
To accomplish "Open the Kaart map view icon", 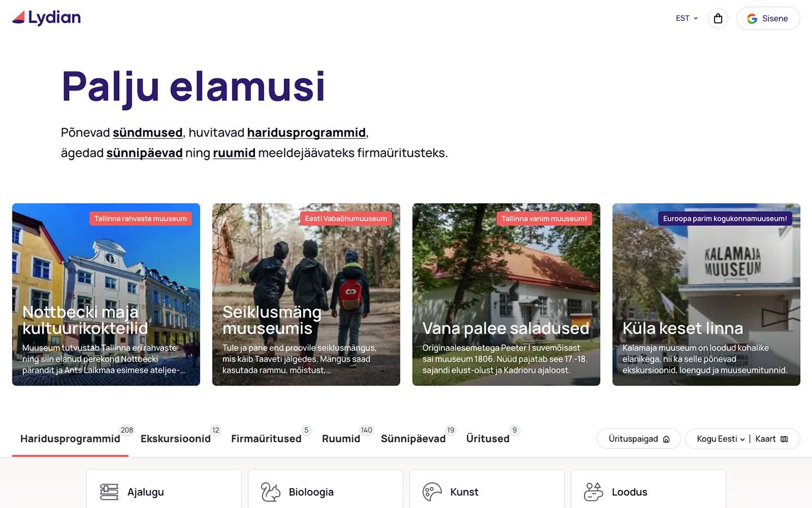I will tap(784, 439).
